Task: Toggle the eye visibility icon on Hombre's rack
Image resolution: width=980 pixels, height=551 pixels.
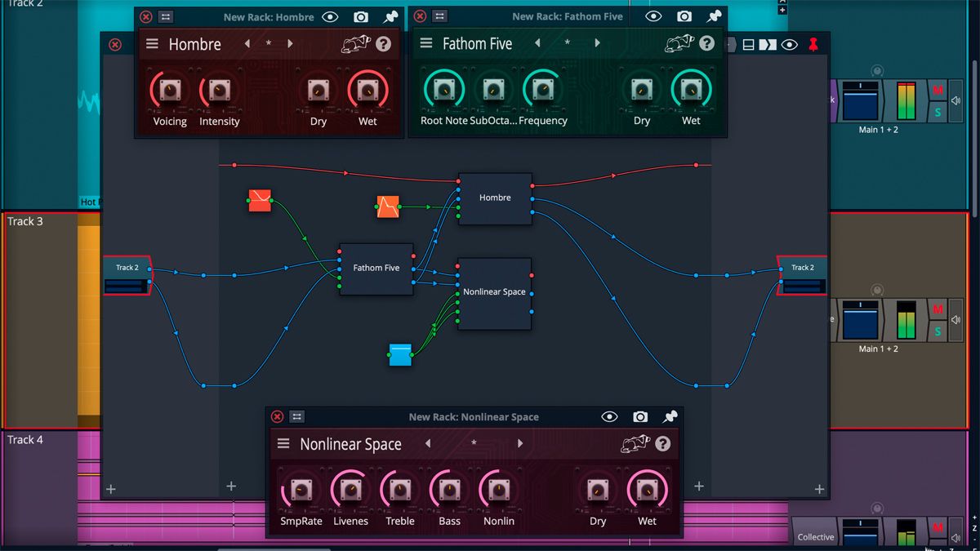Action: [329, 16]
